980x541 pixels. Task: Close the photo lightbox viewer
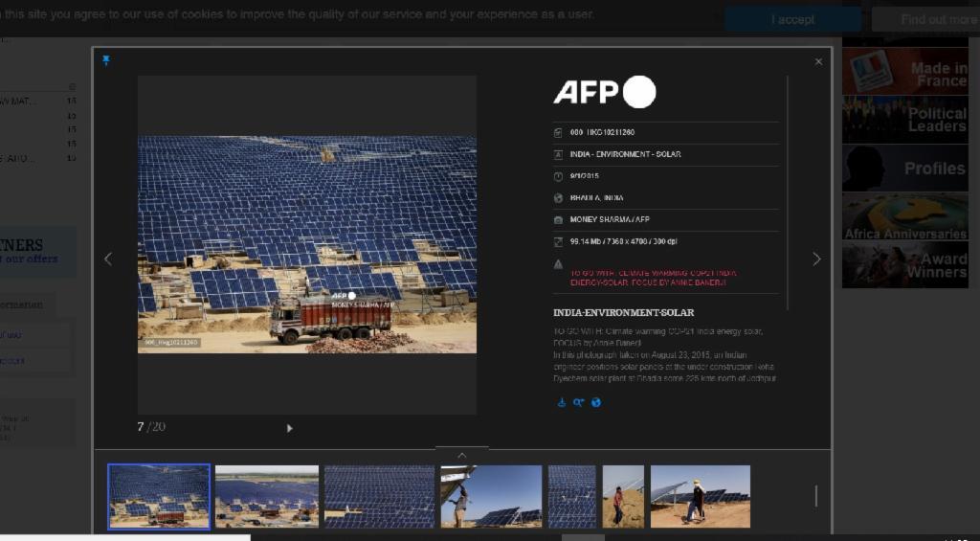[818, 61]
